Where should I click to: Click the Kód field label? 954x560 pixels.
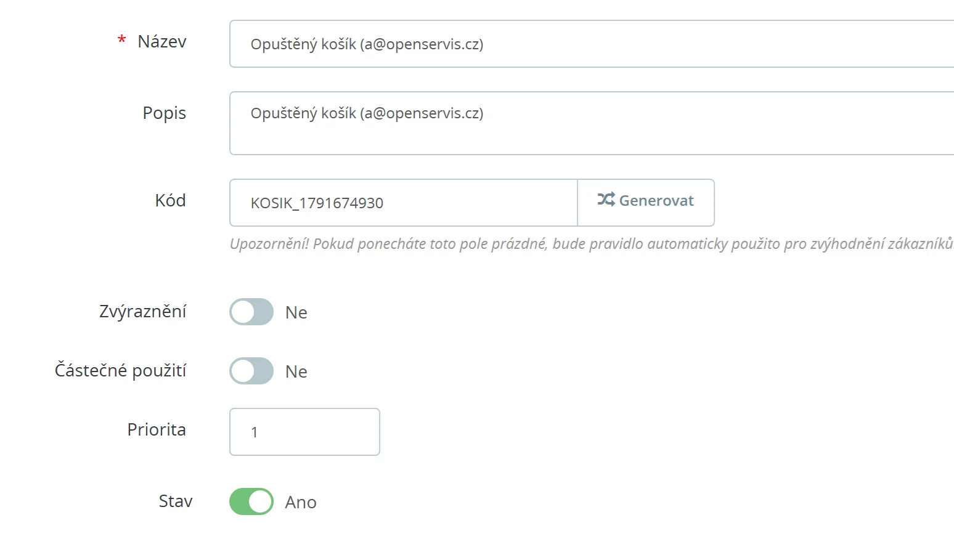tap(170, 200)
